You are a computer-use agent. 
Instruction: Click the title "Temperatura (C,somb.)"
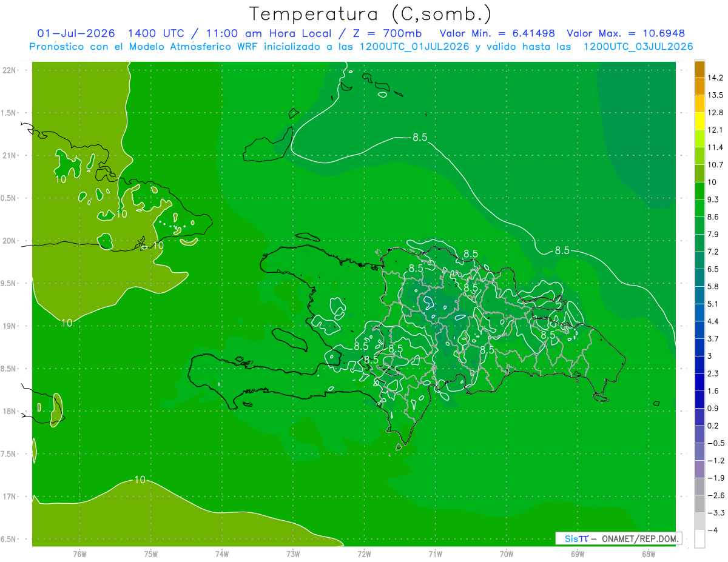tap(370, 14)
